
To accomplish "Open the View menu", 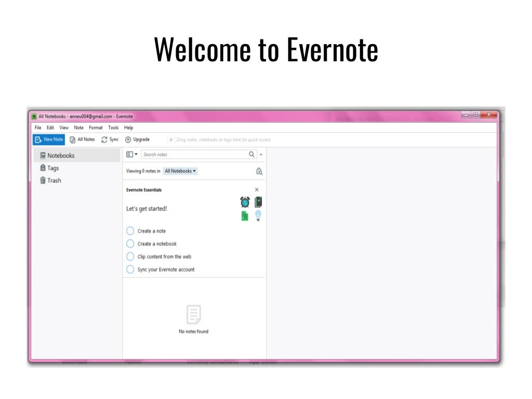I will point(64,128).
